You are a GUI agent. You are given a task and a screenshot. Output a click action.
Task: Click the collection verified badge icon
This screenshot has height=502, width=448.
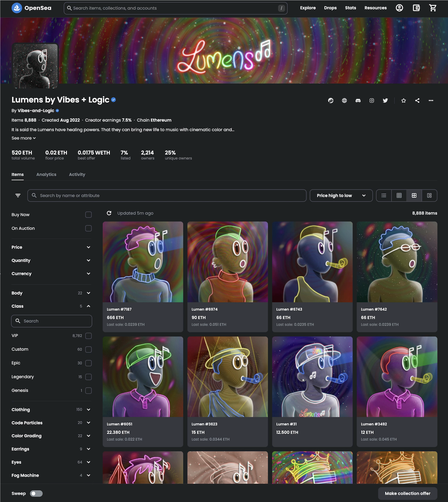tap(114, 100)
